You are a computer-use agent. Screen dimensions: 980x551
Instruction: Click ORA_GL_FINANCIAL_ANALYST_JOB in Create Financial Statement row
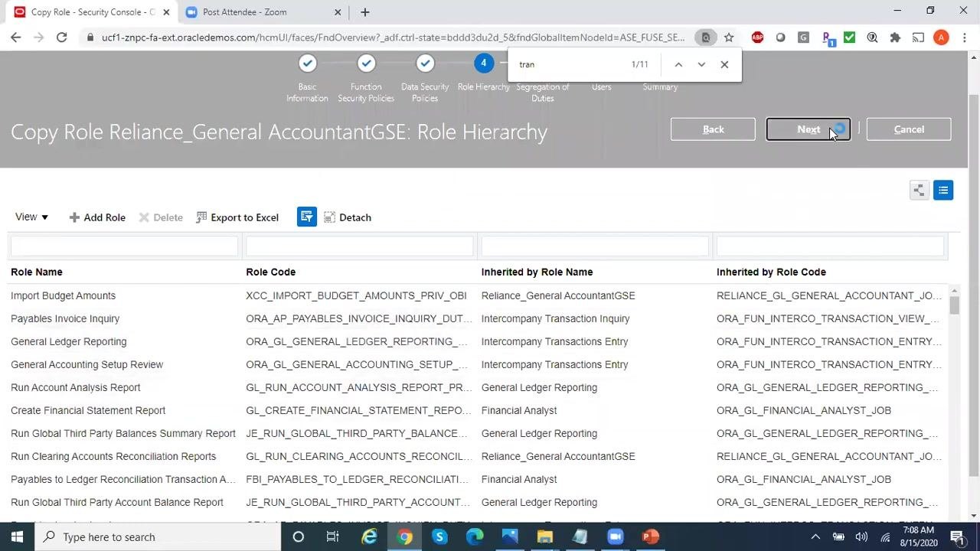[x=804, y=410]
